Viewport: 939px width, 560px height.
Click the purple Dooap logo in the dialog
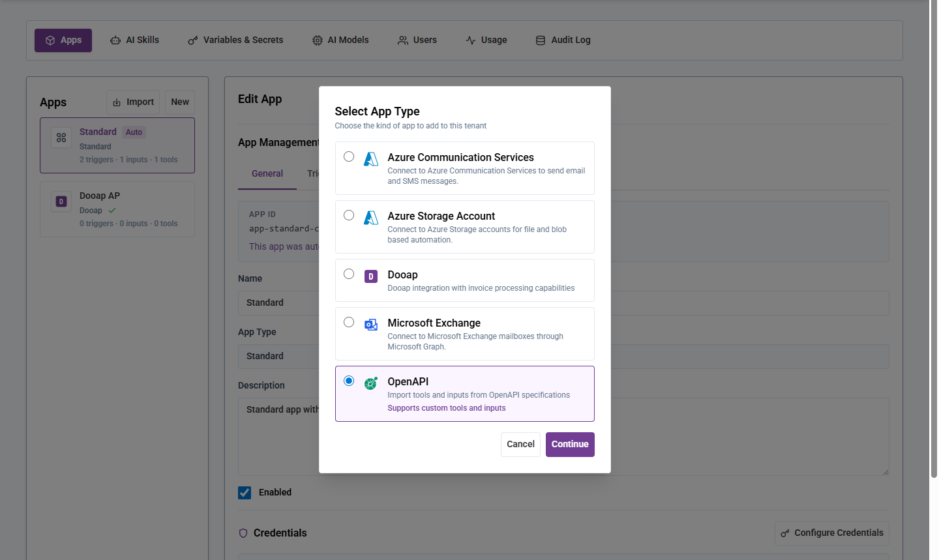371,276
